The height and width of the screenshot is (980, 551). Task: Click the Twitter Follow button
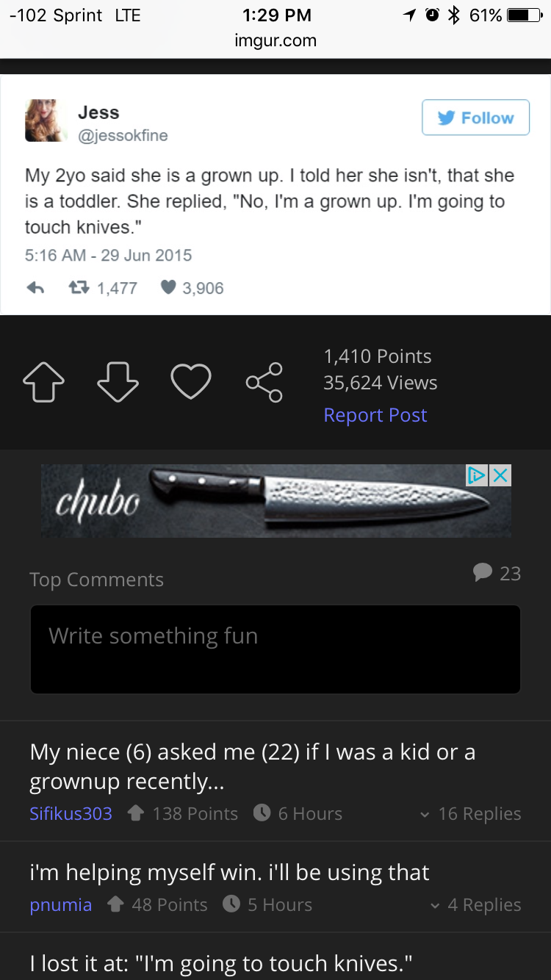pyautogui.click(x=475, y=118)
